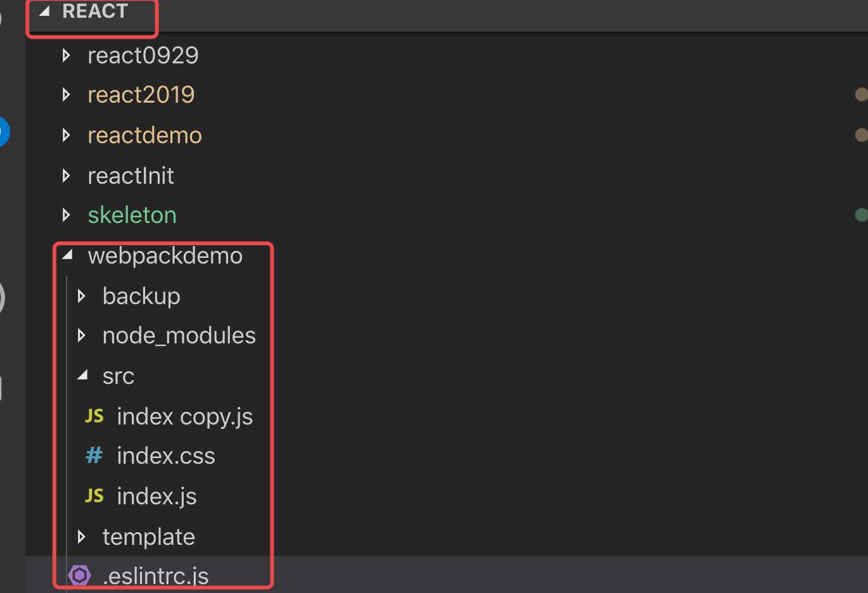Image resolution: width=868 pixels, height=593 pixels.
Task: Expand the reactdemo folder arrow
Action: [66, 135]
